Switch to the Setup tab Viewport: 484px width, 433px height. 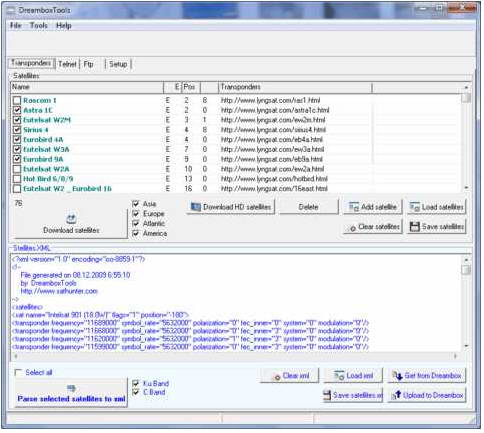[x=118, y=64]
